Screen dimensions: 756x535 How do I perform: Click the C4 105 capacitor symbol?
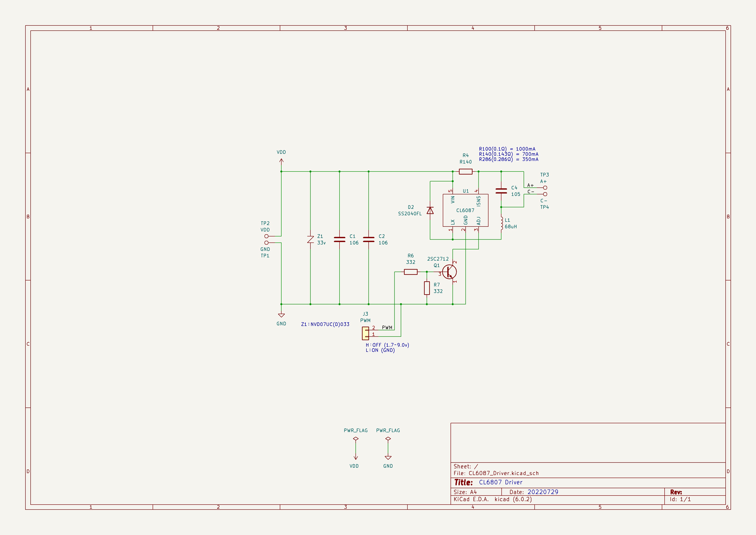(501, 191)
